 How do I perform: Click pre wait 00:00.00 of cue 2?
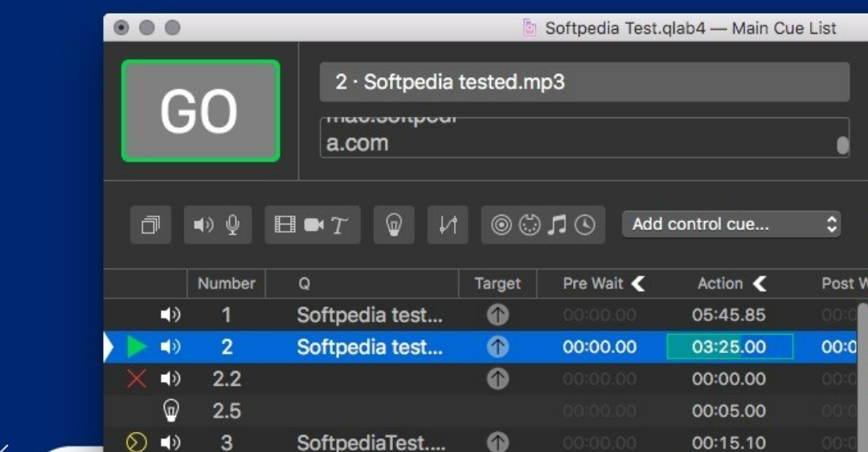600,347
